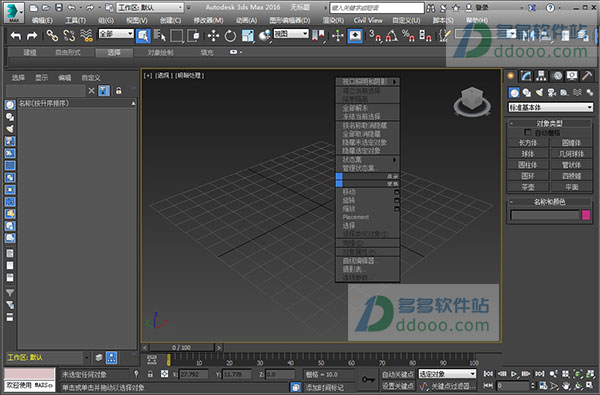Click the object name input field

coord(545,215)
